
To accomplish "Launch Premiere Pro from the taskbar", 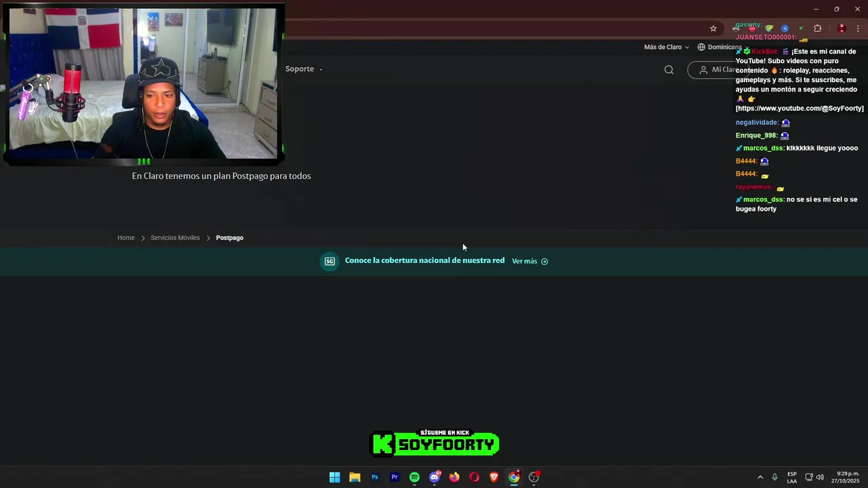I will pos(394,477).
